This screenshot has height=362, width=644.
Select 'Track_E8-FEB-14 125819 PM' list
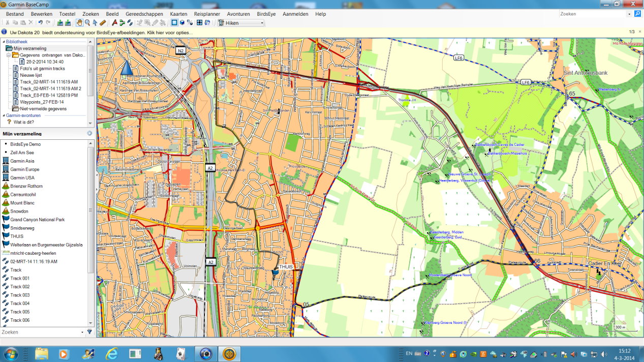pyautogui.click(x=48, y=95)
